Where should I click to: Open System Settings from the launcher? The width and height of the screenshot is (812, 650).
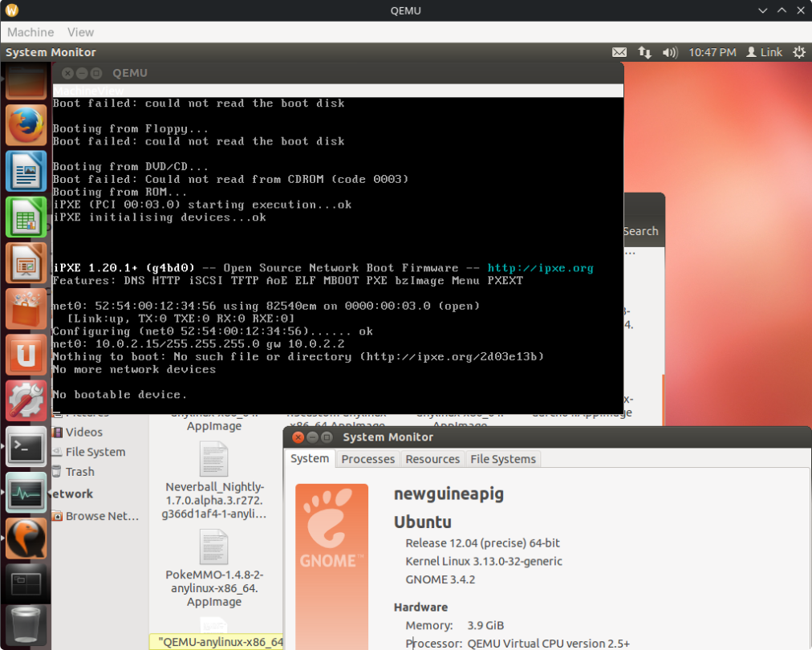(x=26, y=401)
